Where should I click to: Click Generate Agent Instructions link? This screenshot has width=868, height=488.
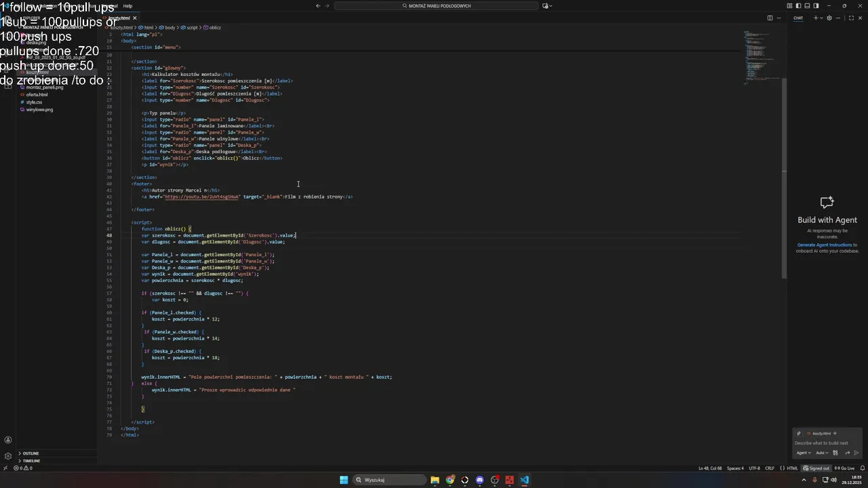tap(825, 245)
